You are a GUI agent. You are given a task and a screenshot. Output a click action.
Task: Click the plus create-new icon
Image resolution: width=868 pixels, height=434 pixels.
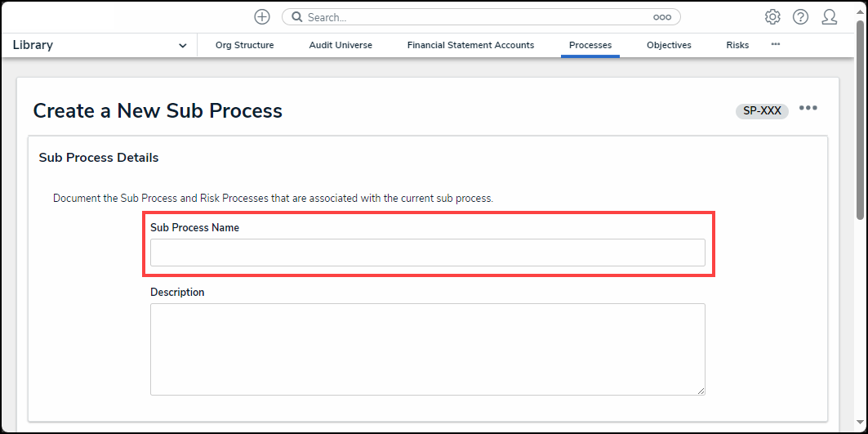pos(261,17)
